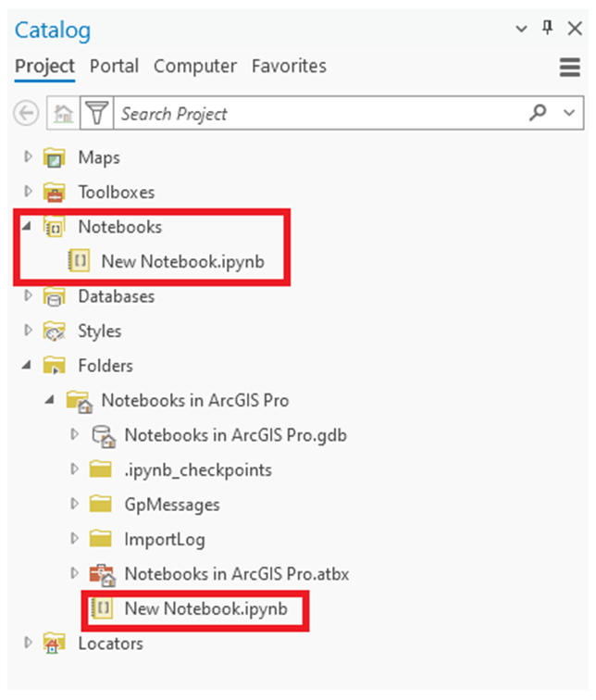596x700 pixels.
Task: Switch to the Favorites tab
Action: 289,66
